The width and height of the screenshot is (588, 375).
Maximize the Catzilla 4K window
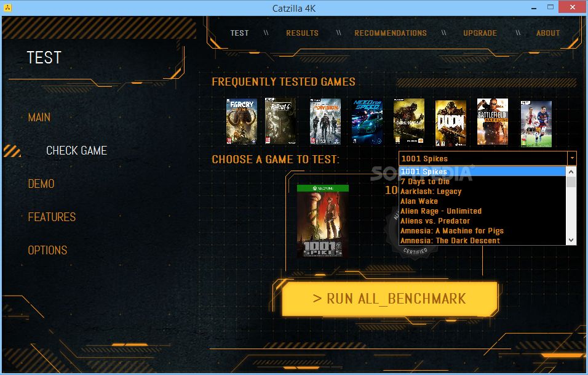pos(550,7)
